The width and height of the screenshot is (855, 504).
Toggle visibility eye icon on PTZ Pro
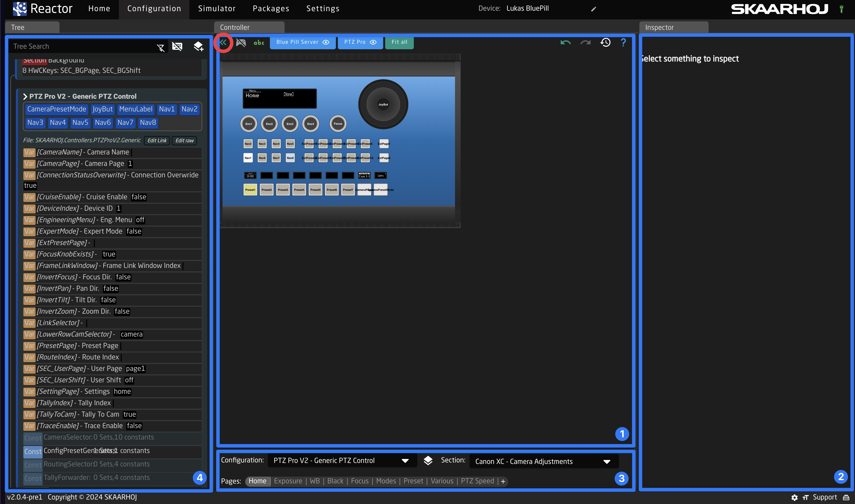(373, 42)
